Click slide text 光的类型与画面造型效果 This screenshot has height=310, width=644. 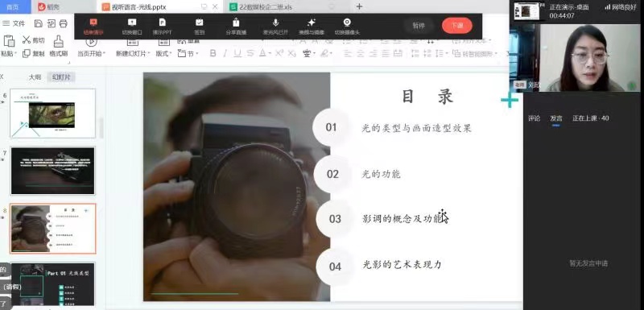[416, 128]
